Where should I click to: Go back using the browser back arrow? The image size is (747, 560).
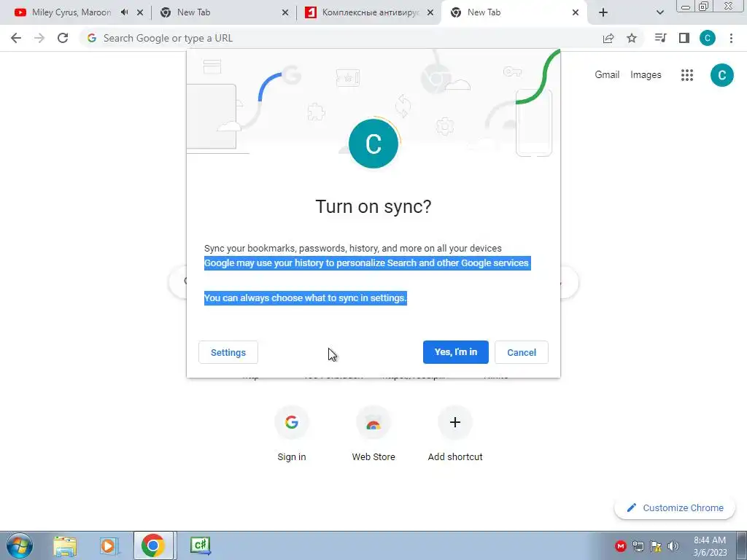click(x=16, y=38)
